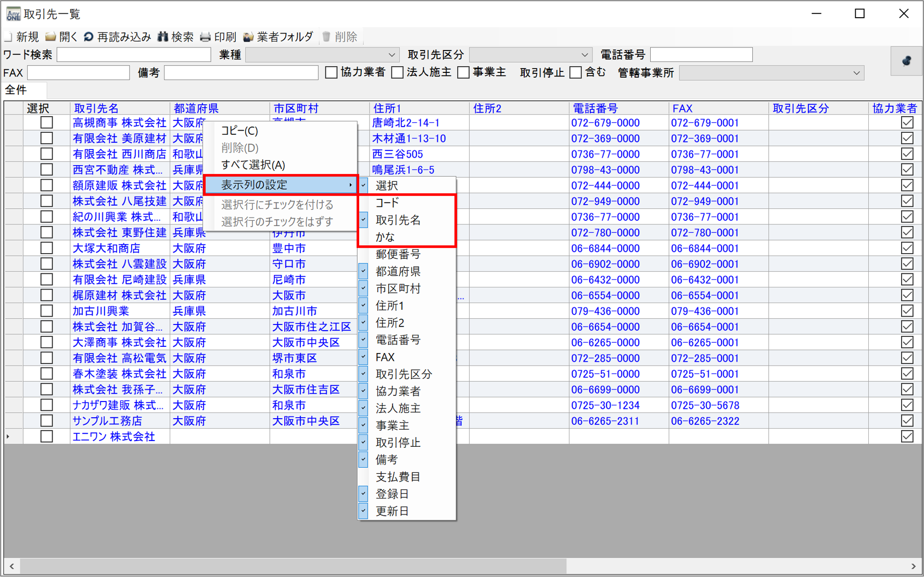Choose コピー(C) from the context menu
Screen dimensions: 924x577
(x=239, y=131)
